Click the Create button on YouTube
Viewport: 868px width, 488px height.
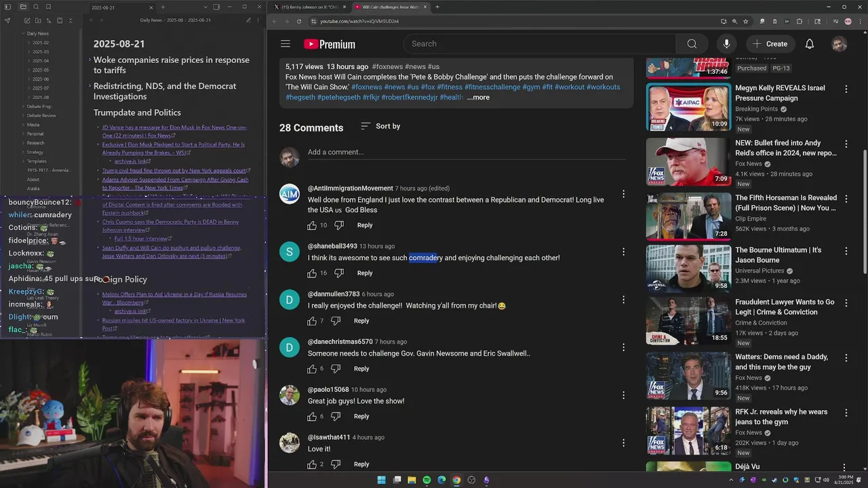(770, 43)
